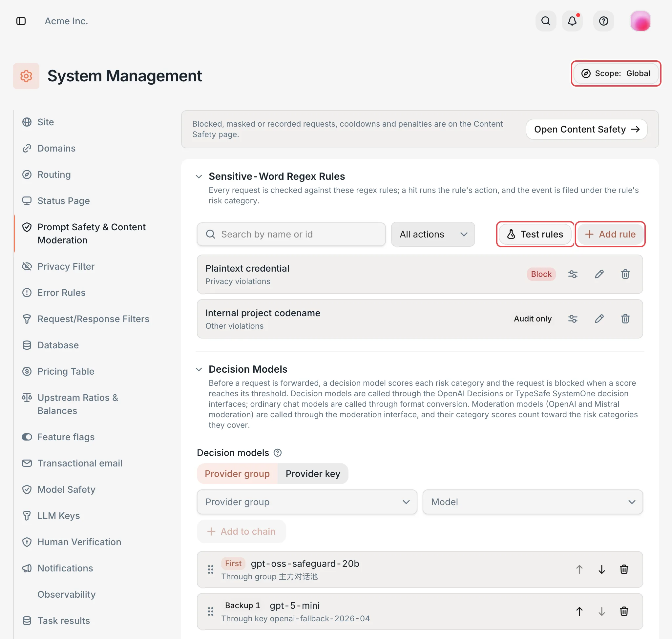672x639 pixels.
Task: Open the Provider group select box
Action: click(307, 502)
